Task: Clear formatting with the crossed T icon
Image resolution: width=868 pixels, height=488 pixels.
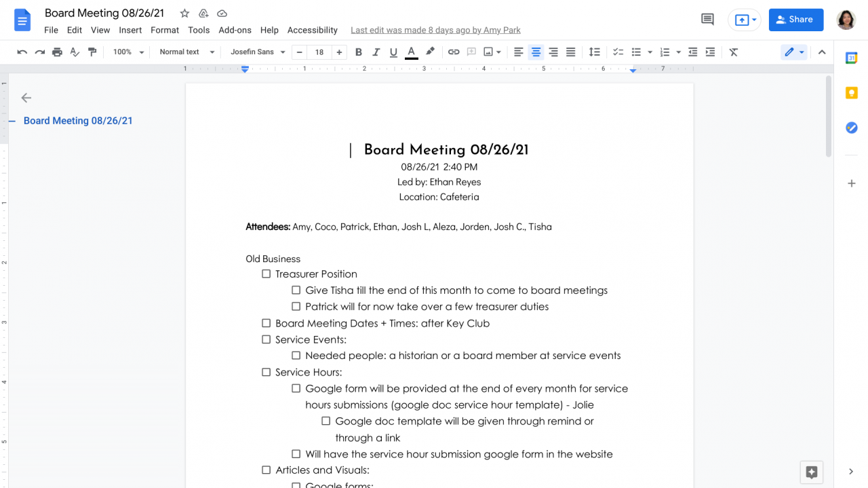Action: (x=734, y=52)
